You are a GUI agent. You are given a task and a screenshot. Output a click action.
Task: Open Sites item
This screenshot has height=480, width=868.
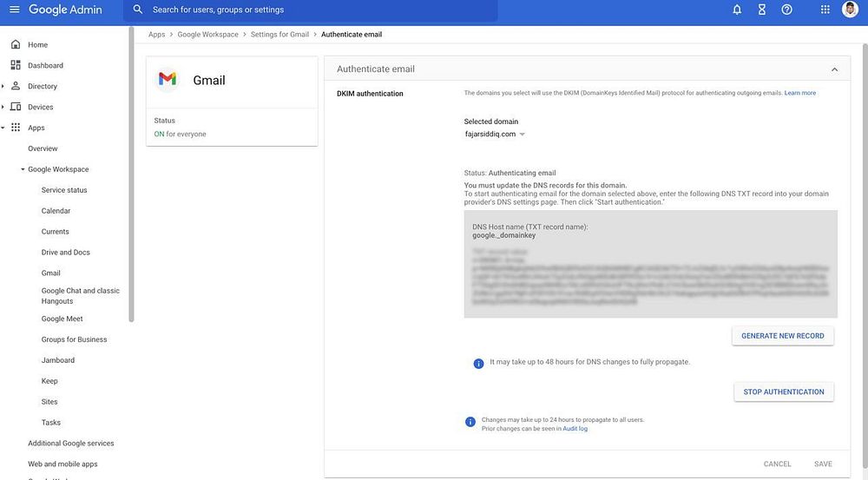(49, 402)
